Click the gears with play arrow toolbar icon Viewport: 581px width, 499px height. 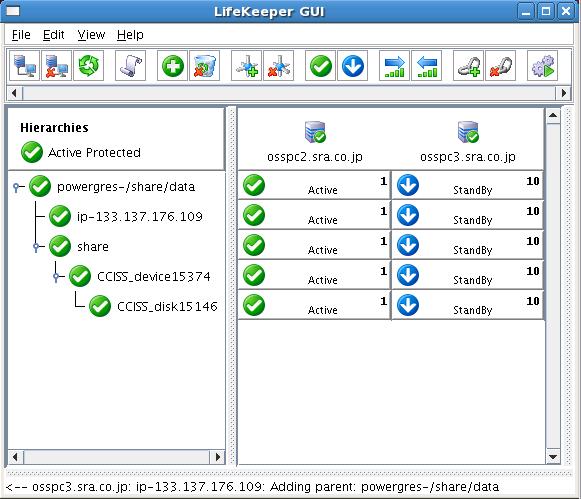542,66
